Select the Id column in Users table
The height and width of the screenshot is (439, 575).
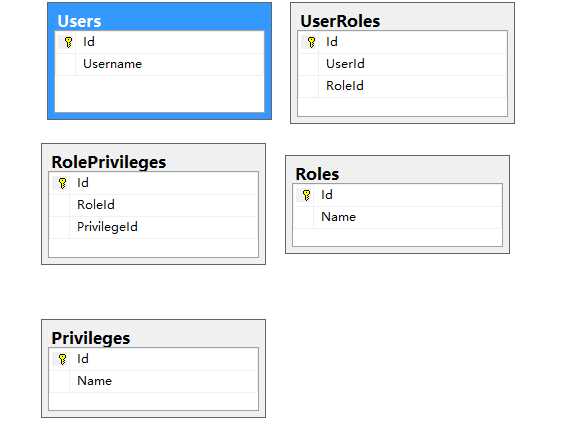[x=160, y=42]
